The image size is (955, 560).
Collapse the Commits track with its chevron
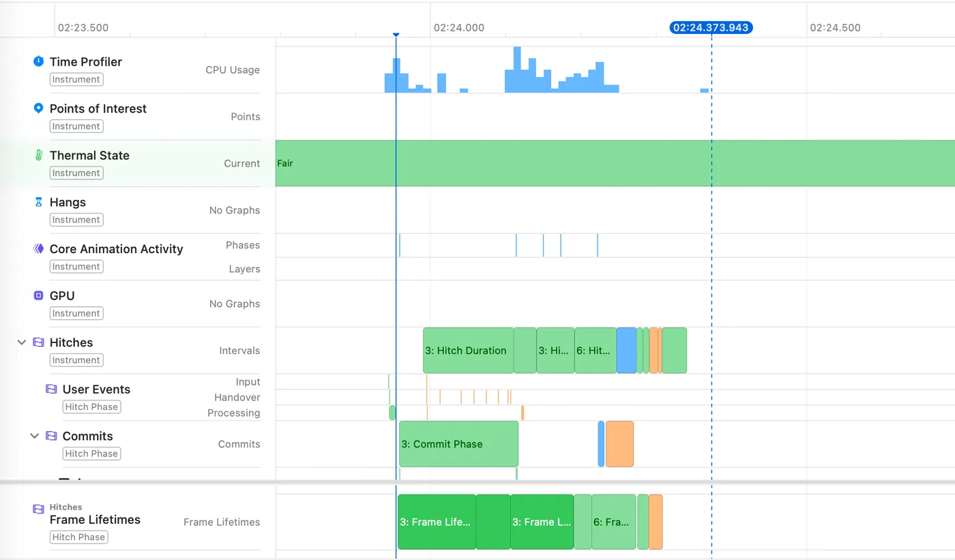pos(34,436)
